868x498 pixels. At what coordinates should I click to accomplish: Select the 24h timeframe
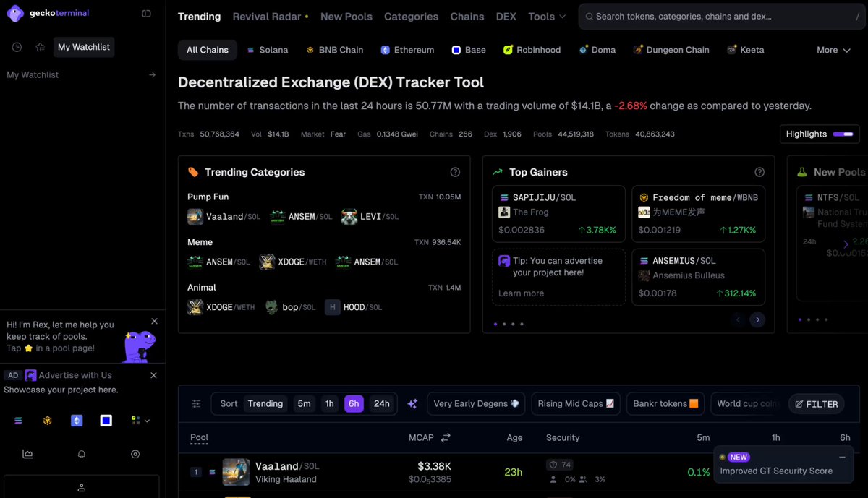(381, 404)
